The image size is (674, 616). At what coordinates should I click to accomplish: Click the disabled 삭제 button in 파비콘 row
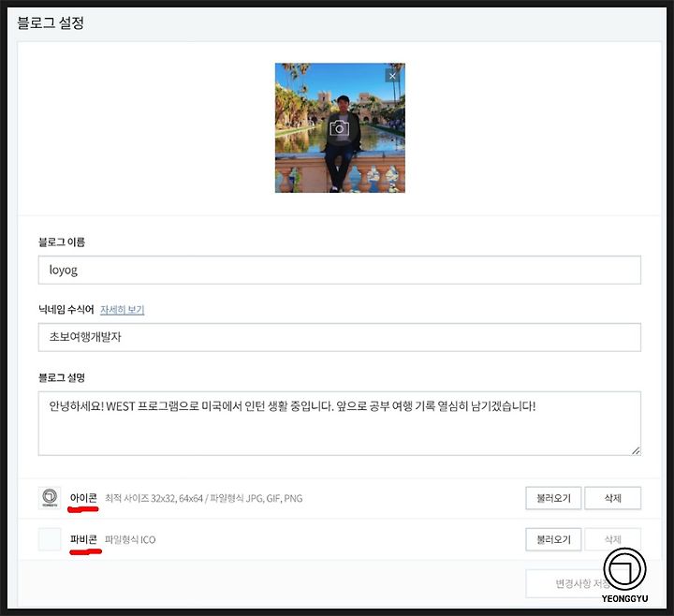tap(612, 539)
